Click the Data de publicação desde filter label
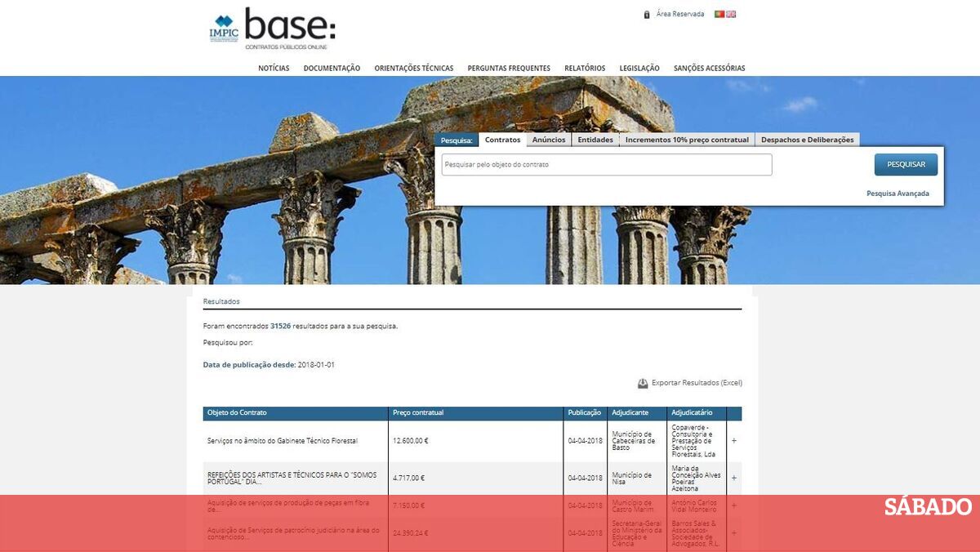Image resolution: width=980 pixels, height=552 pixels. 249,365
